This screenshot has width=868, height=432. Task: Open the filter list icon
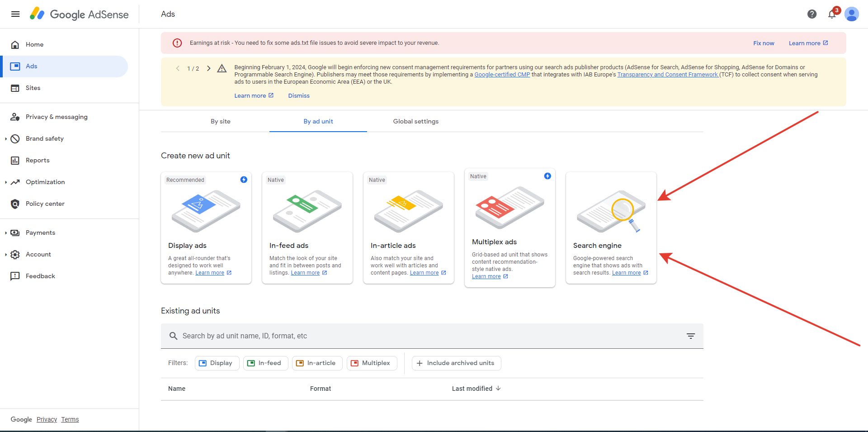(691, 336)
